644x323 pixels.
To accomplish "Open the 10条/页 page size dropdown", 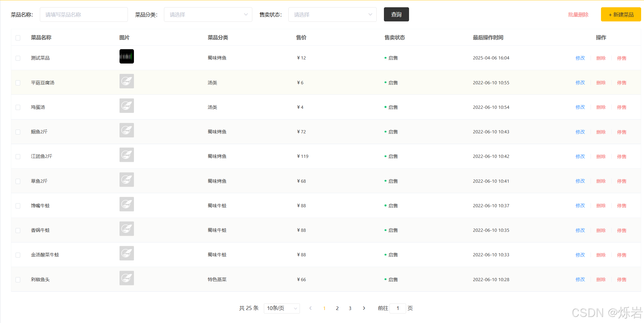I will pyautogui.click(x=281, y=308).
